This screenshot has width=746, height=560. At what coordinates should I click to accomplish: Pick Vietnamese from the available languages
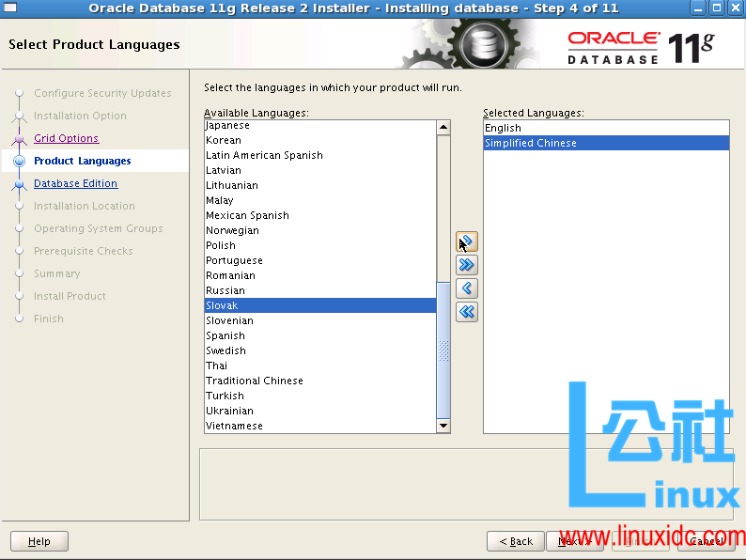pos(235,426)
